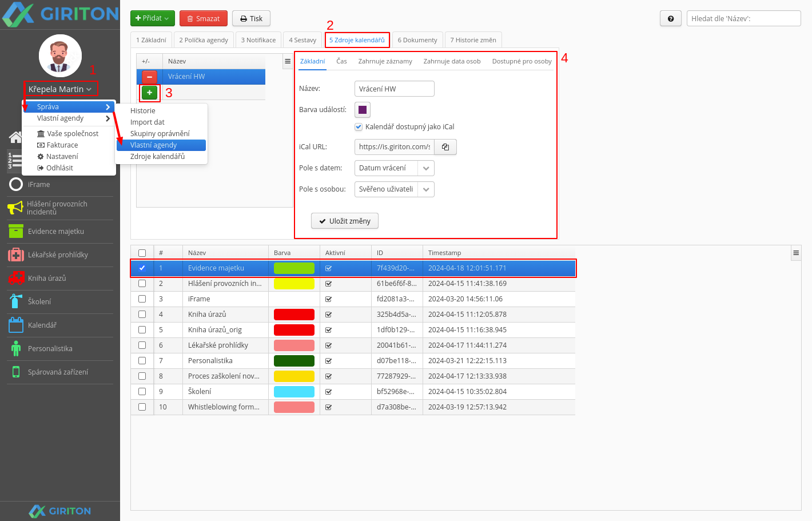This screenshot has height=521, width=812.
Task: Open Čas tab in calendar source panel
Action: tap(341, 61)
